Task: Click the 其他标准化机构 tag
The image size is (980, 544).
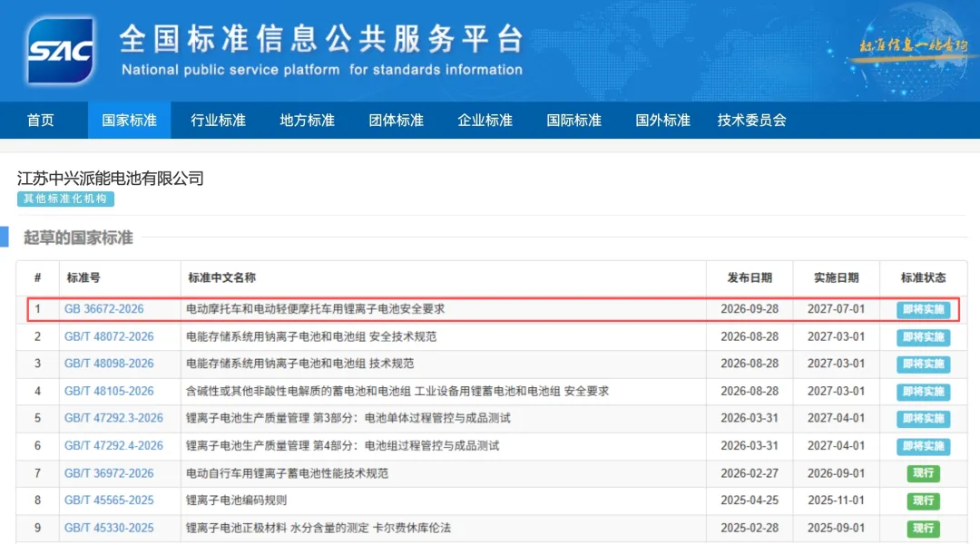Action: (x=65, y=199)
